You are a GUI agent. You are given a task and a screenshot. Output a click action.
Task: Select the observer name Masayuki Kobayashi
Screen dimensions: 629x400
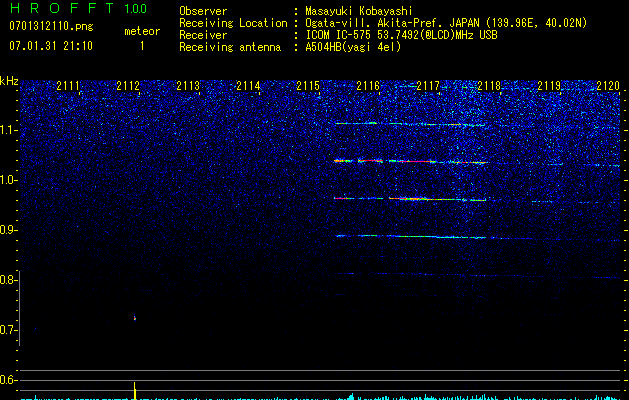pyautogui.click(x=359, y=11)
